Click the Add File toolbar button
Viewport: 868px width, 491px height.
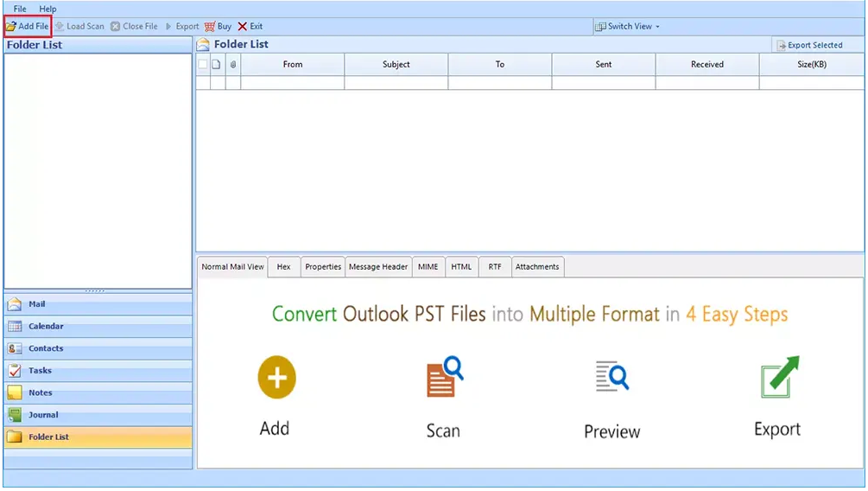pos(28,26)
